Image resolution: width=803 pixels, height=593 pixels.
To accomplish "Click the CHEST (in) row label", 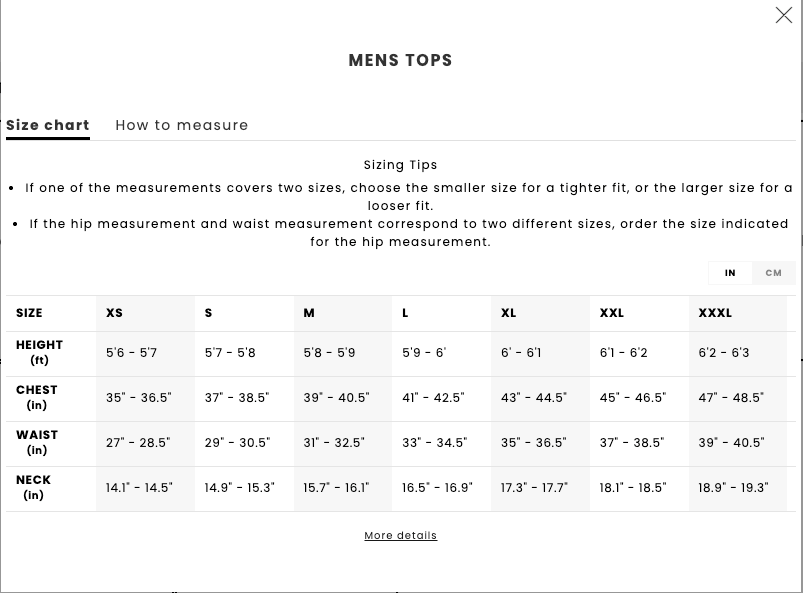I will tap(36, 397).
